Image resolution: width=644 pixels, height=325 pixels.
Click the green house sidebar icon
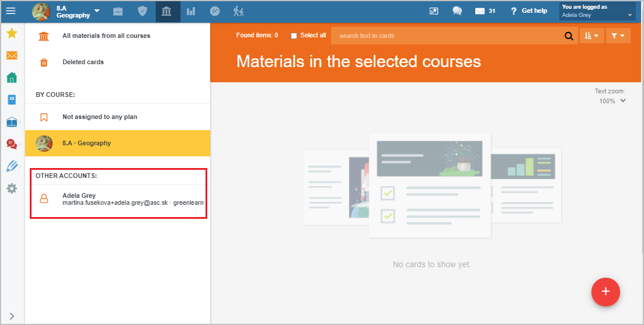(12, 77)
